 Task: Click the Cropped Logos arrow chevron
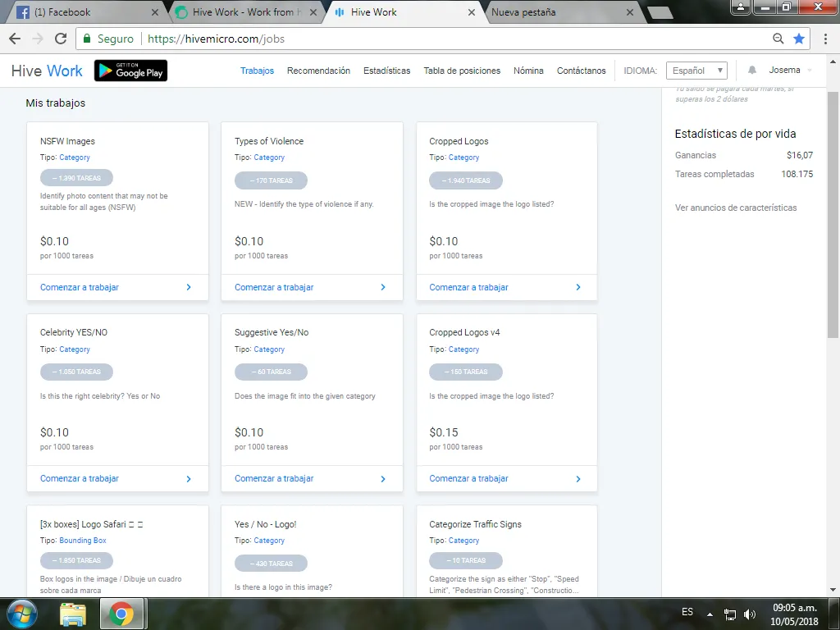pos(578,287)
